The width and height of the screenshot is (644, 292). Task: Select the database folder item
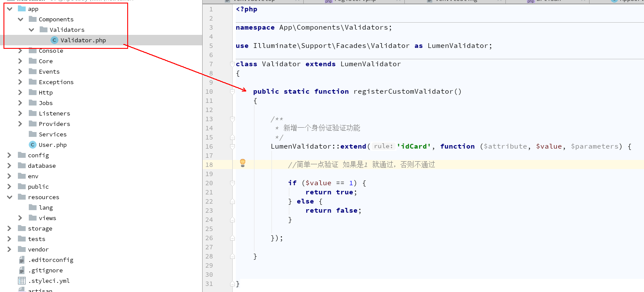click(41, 166)
